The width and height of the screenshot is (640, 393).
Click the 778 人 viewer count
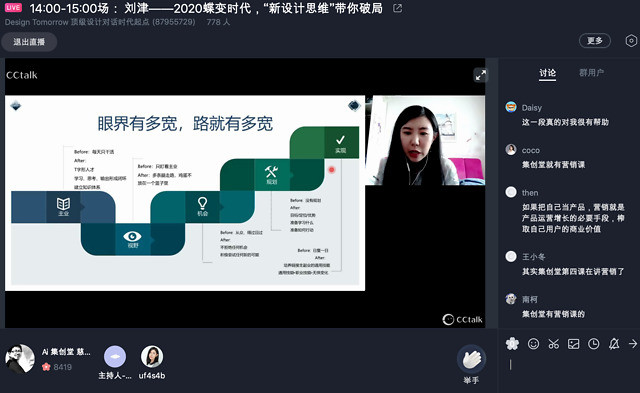point(218,22)
